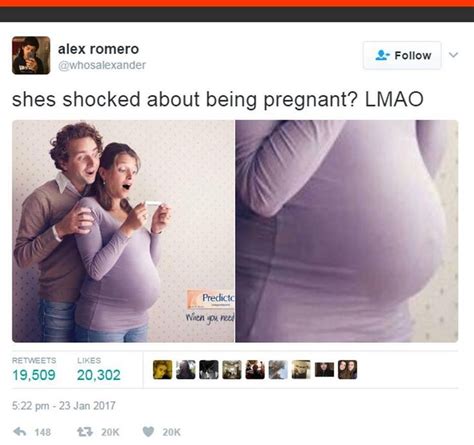Open the alex romero display name
Image resolution: width=474 pixels, height=445 pixels.
tap(98, 49)
